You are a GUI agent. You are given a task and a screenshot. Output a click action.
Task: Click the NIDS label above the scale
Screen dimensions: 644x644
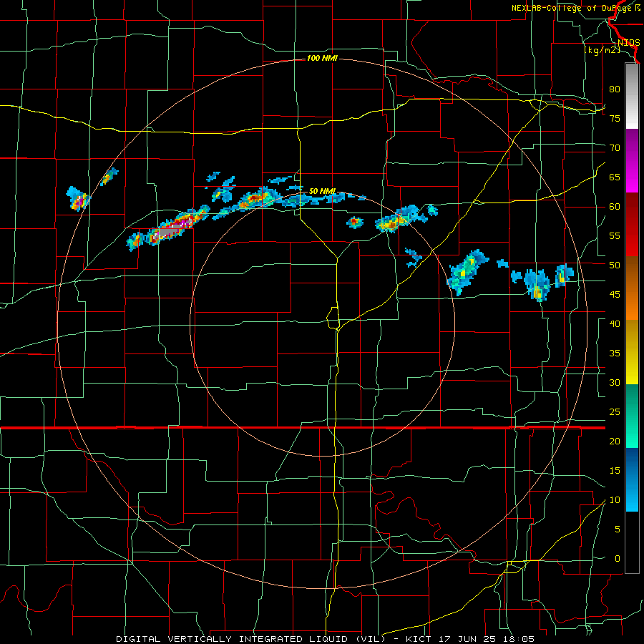point(628,43)
